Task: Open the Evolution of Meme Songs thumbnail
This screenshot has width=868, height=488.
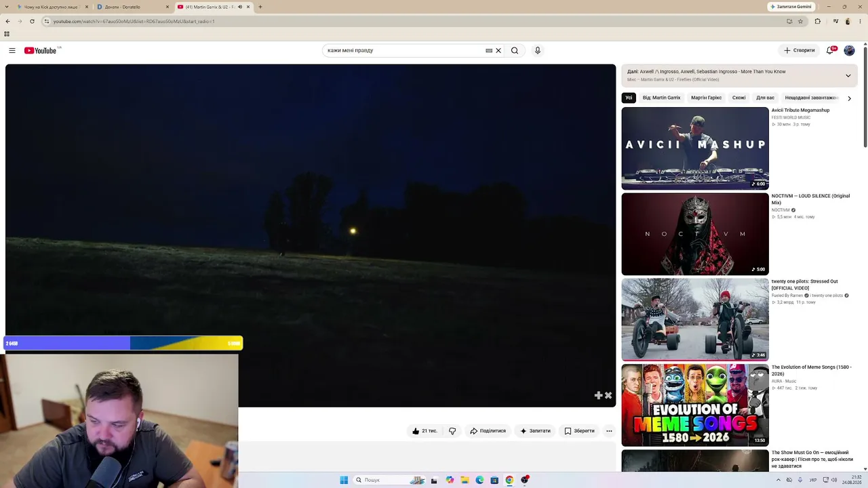Action: 695,405
